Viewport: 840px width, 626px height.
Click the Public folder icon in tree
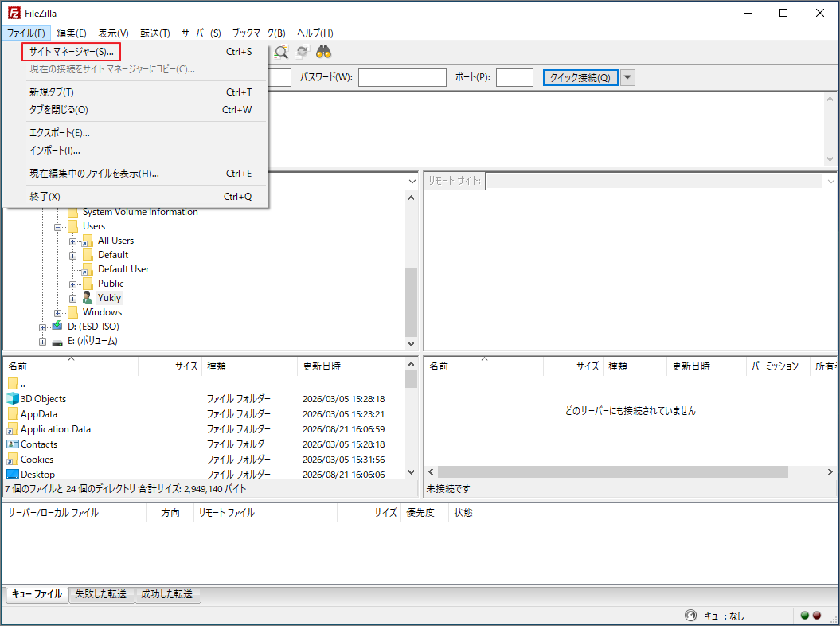click(x=88, y=284)
